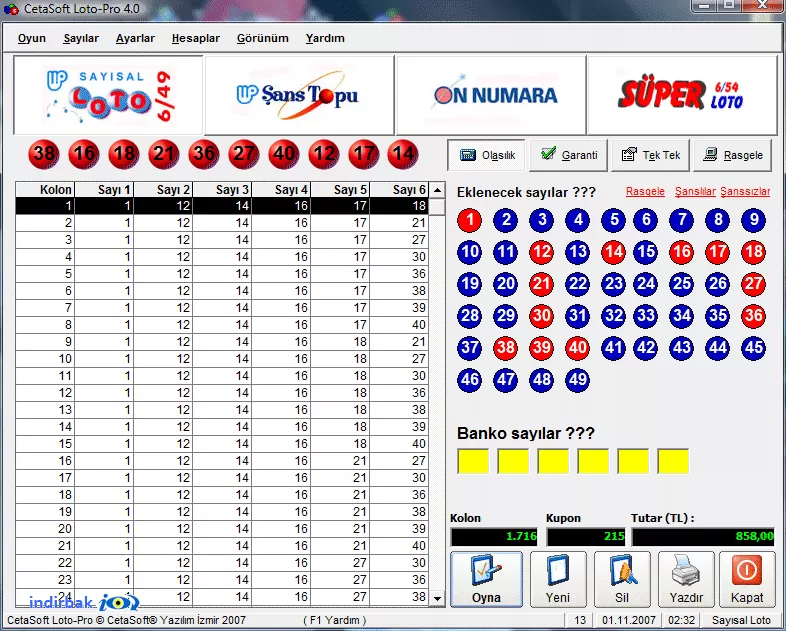Viewport: 786px width, 631px height.
Task: Click the Oyna play button
Action: click(486, 579)
